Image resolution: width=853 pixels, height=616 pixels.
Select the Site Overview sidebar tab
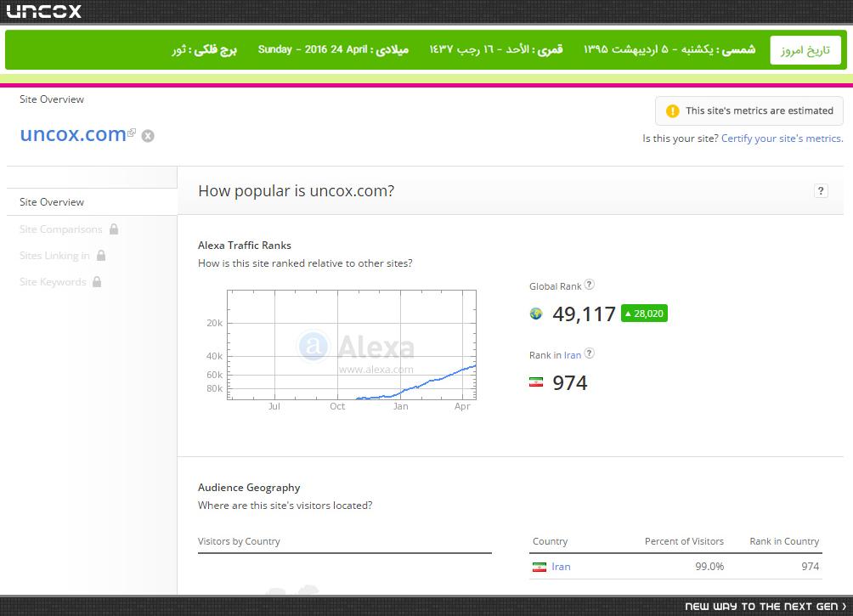point(92,202)
